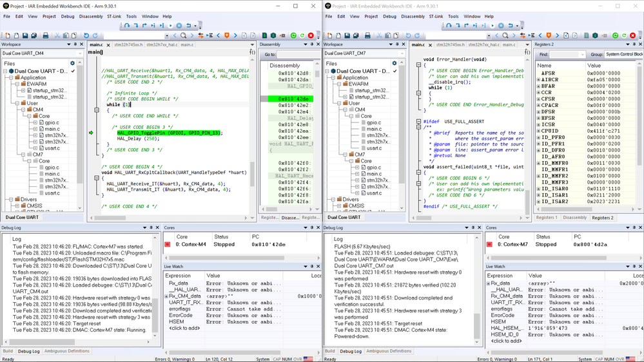Click Step Into in CM4 window debug toolbar
The width and height of the screenshot is (644, 362).
tap(136, 26)
